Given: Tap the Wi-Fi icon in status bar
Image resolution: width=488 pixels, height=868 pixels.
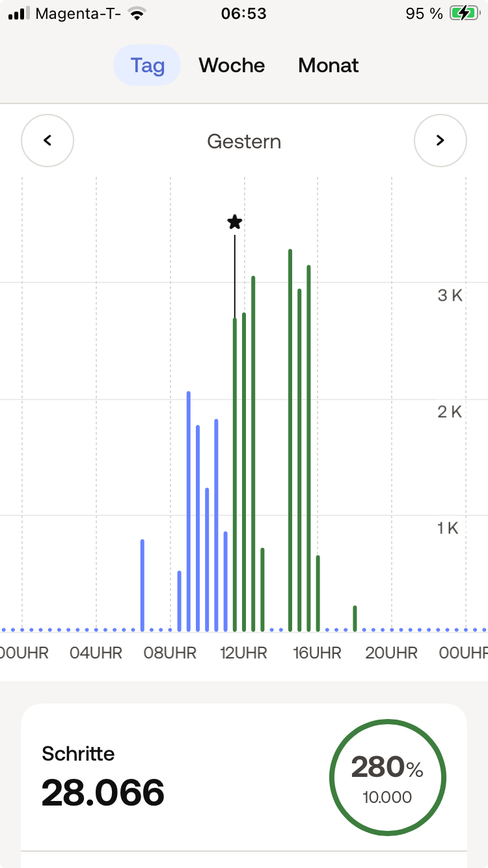Looking at the screenshot, I should (137, 14).
